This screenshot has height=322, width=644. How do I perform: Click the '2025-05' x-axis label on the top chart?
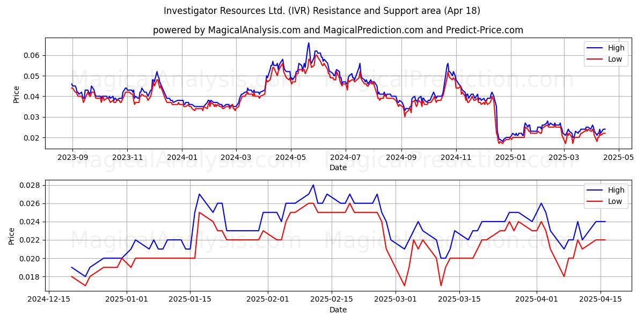click(618, 158)
